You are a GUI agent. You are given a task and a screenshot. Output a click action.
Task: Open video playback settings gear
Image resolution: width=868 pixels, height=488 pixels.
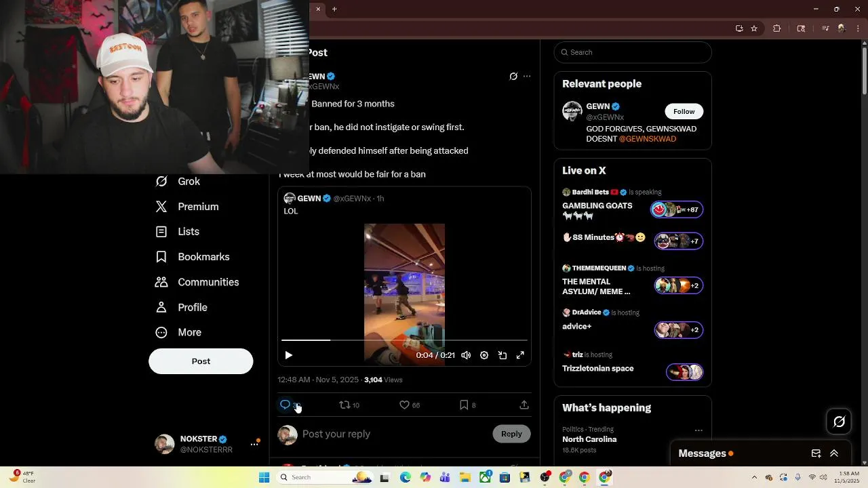484,355
